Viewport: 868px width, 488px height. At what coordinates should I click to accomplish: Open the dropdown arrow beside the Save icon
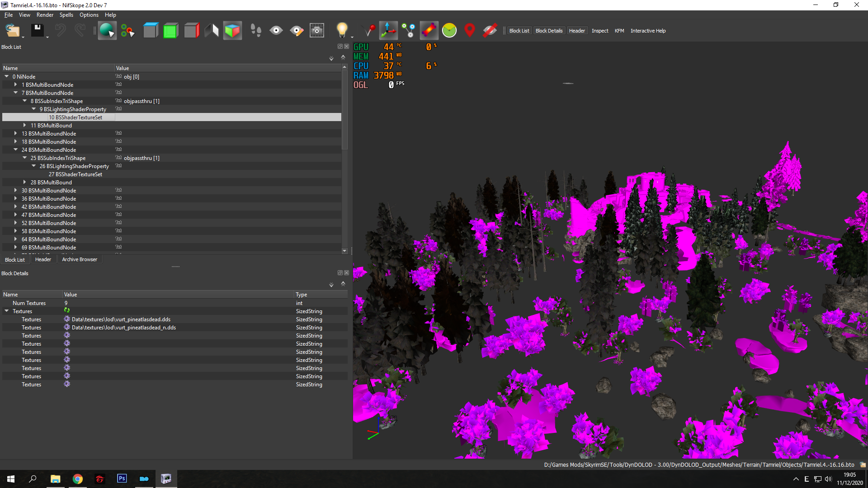click(47, 37)
